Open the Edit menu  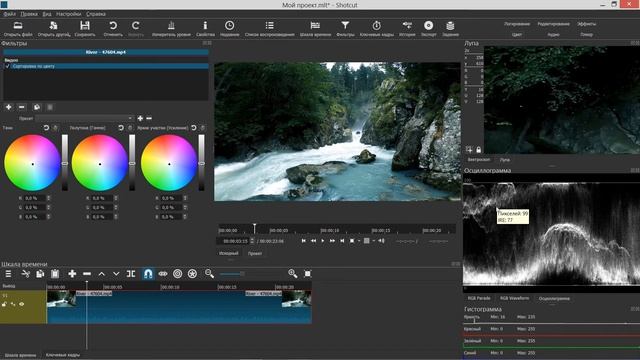pyautogui.click(x=29, y=14)
